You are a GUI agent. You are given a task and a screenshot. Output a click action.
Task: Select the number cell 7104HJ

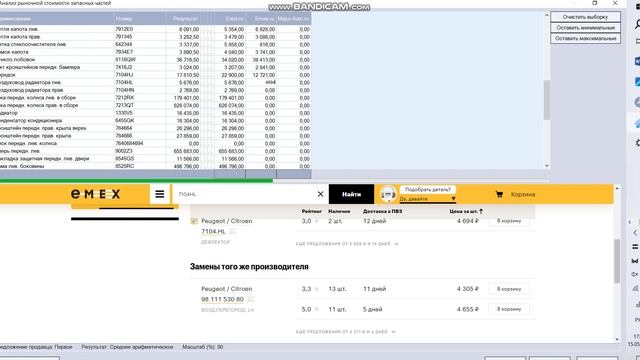coord(140,75)
